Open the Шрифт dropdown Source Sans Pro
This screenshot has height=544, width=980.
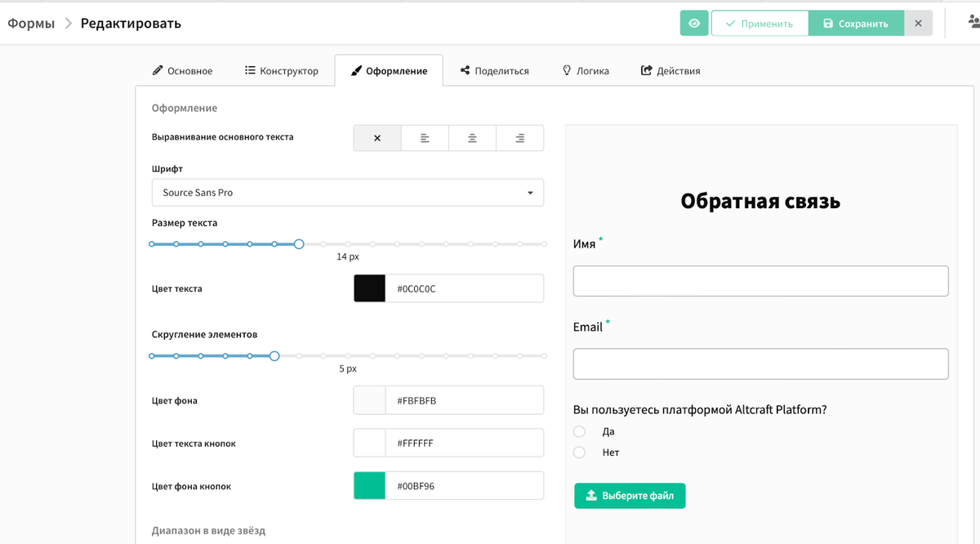(x=348, y=193)
